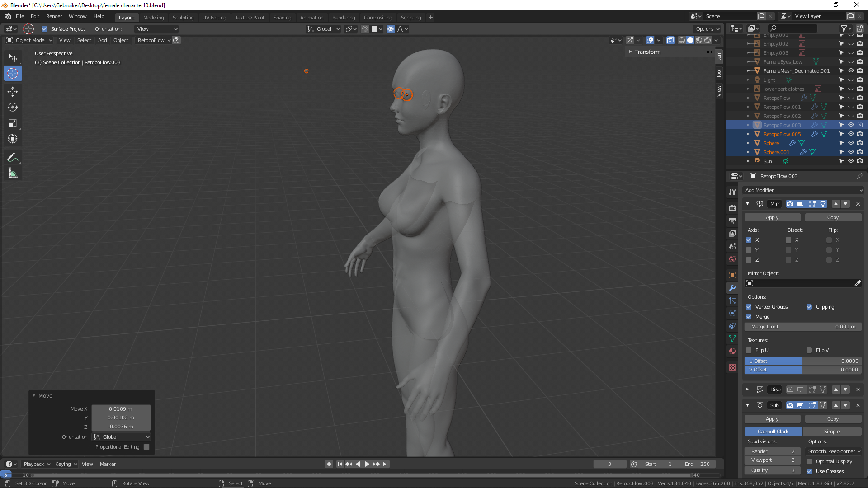Image resolution: width=868 pixels, height=488 pixels.
Task: Hide the Sphere.001 object in outliner
Action: click(850, 152)
